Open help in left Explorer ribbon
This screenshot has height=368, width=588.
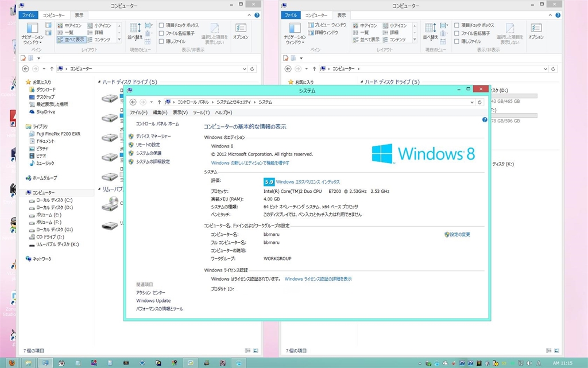257,16
